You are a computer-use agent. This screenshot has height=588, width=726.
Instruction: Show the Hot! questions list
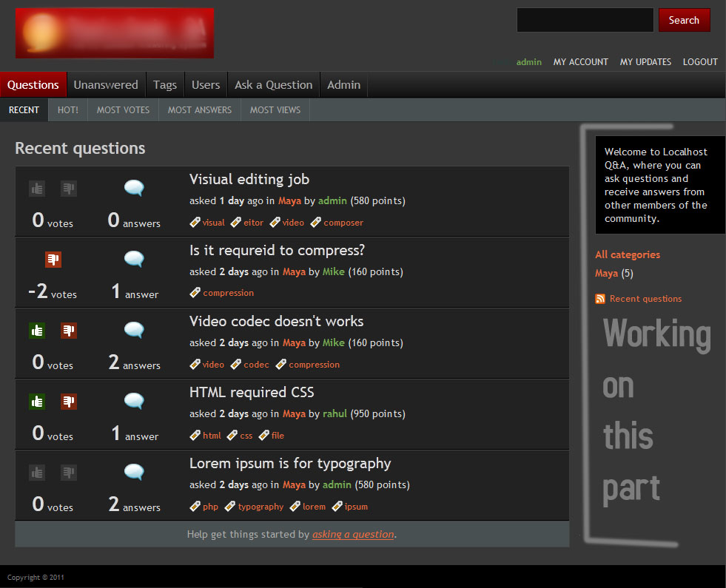[68, 110]
